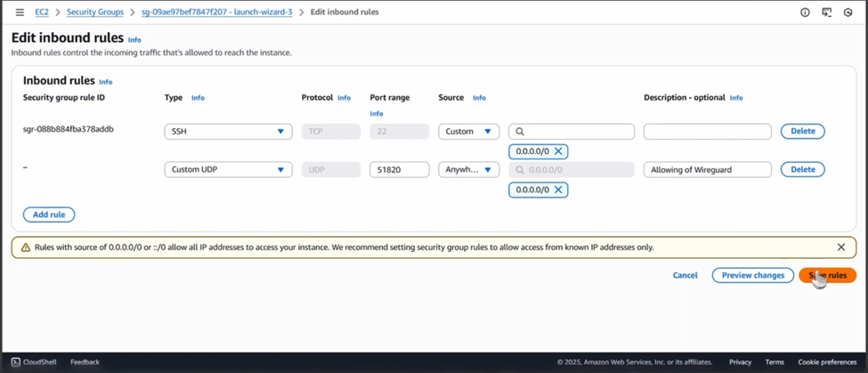Add a new inbound rule

(x=49, y=215)
